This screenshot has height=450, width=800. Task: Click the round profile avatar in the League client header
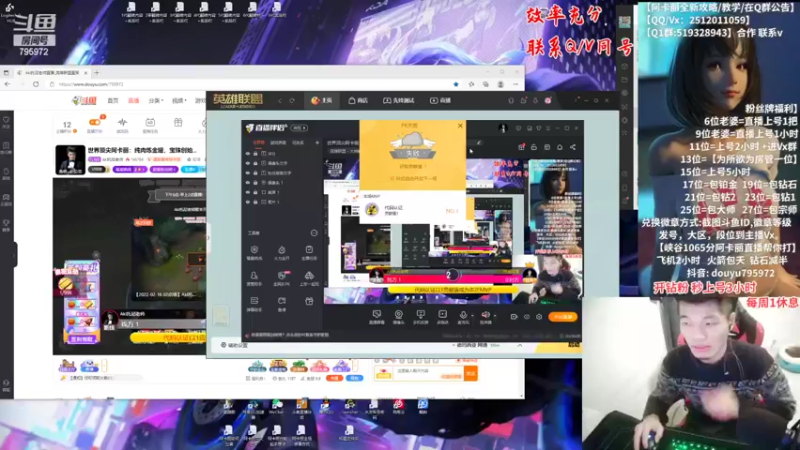point(548,101)
